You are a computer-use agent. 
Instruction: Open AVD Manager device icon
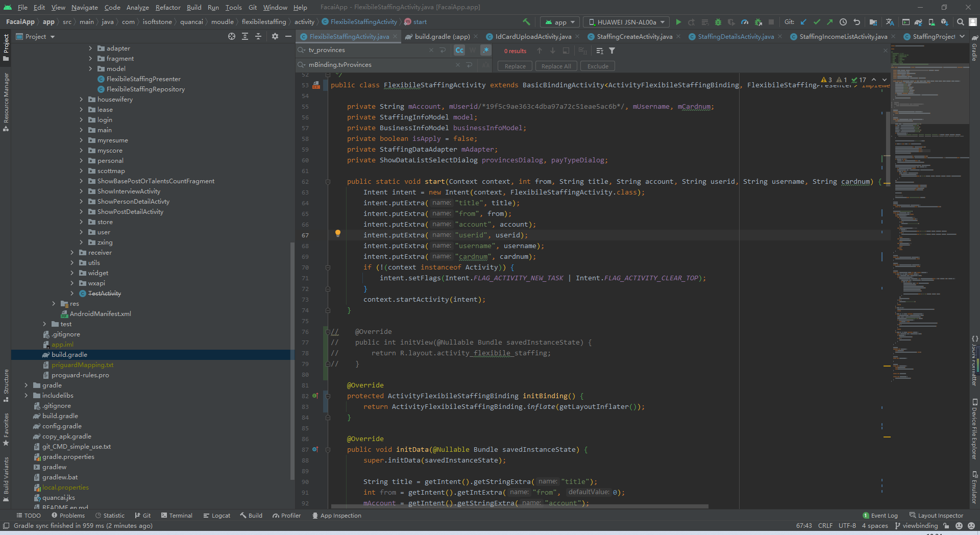(x=932, y=22)
